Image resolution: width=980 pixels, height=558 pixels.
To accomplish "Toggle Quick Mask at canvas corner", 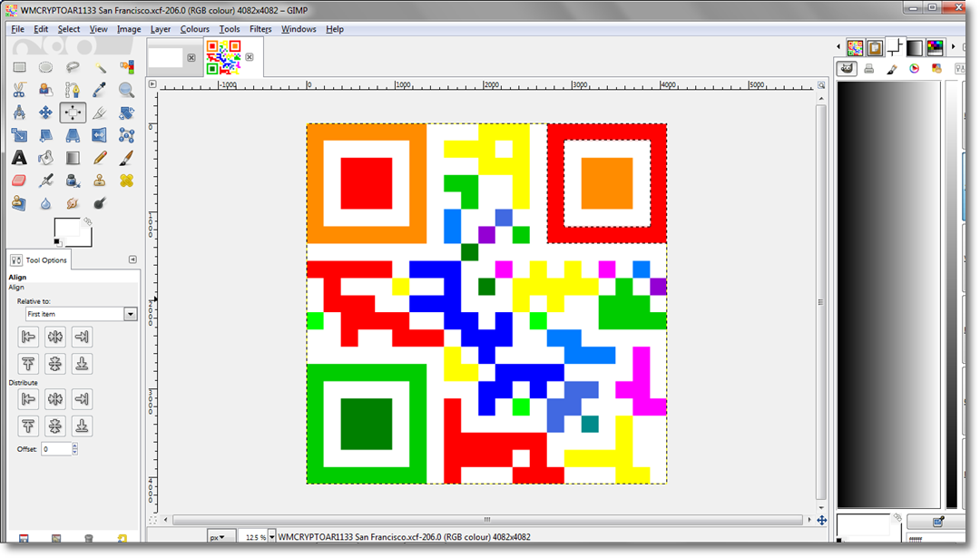I will coord(152,520).
